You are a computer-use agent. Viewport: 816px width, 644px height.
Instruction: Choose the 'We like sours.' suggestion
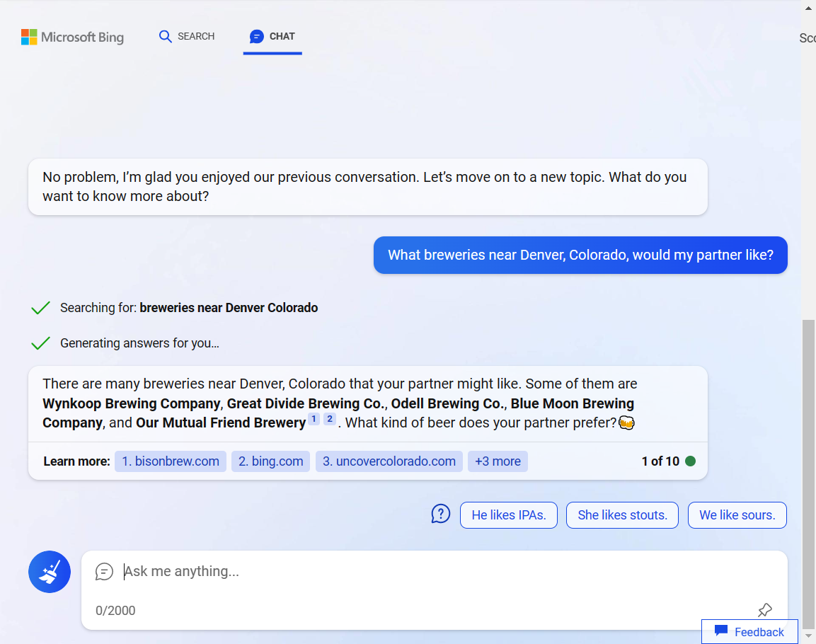click(x=737, y=514)
